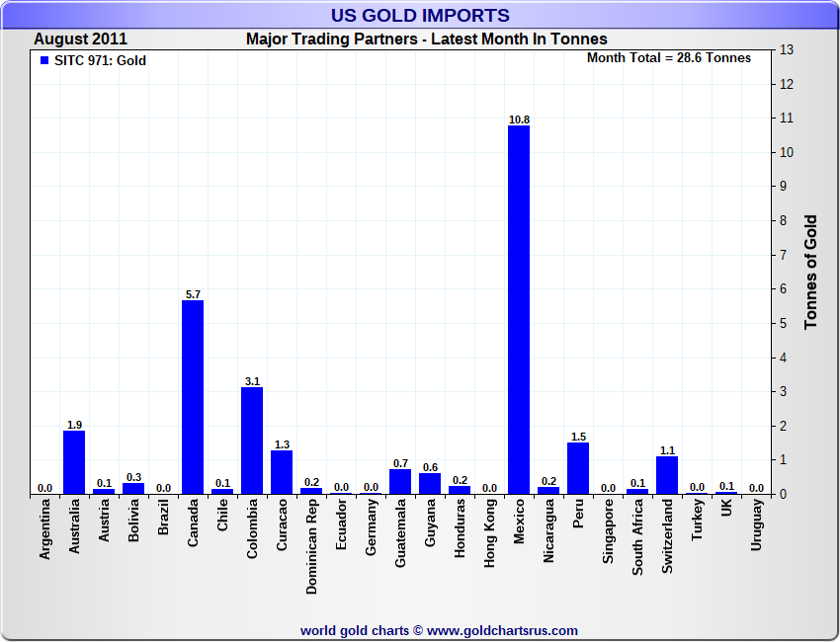
Task: Click the Curacao bar labeled 1.3
Action: click(282, 472)
